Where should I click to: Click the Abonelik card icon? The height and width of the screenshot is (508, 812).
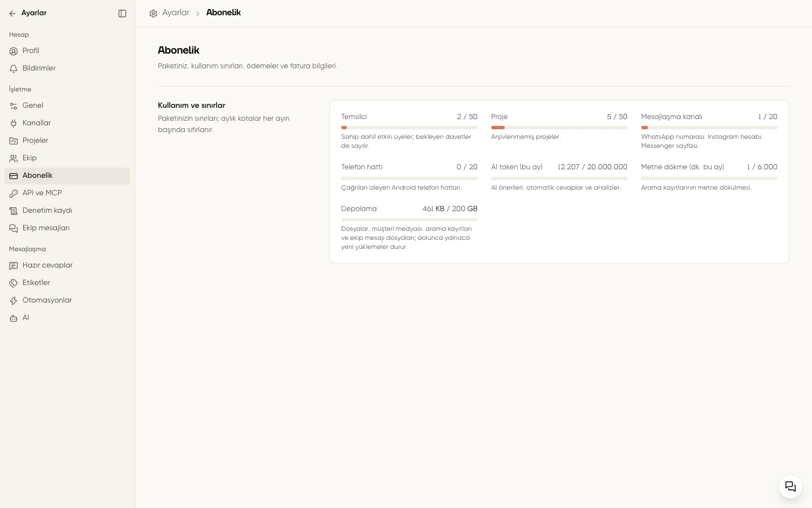point(14,176)
